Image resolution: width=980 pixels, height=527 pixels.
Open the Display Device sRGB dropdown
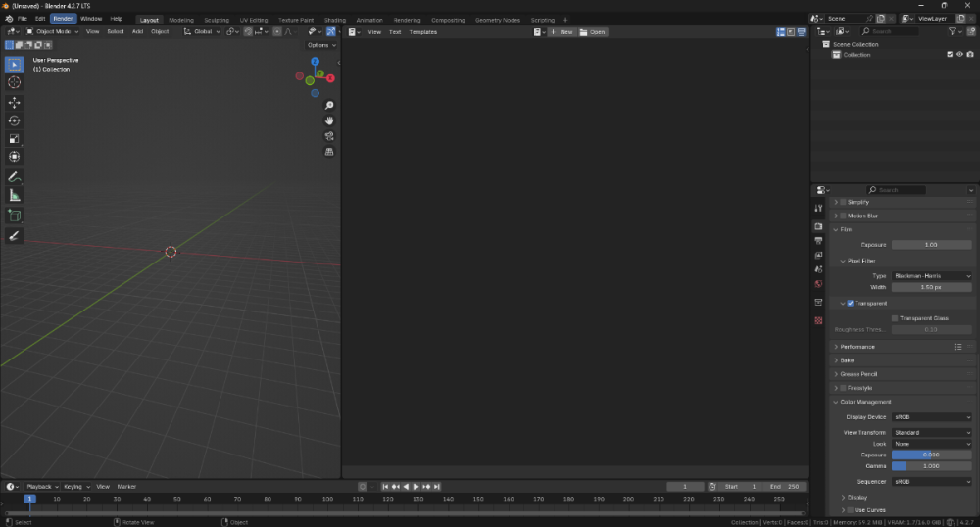coord(931,417)
